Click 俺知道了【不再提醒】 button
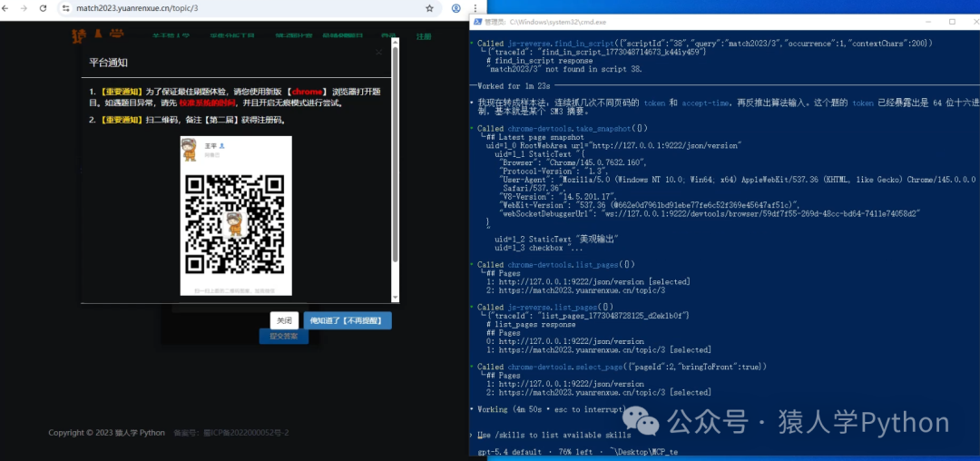This screenshot has width=980, height=461. [348, 320]
